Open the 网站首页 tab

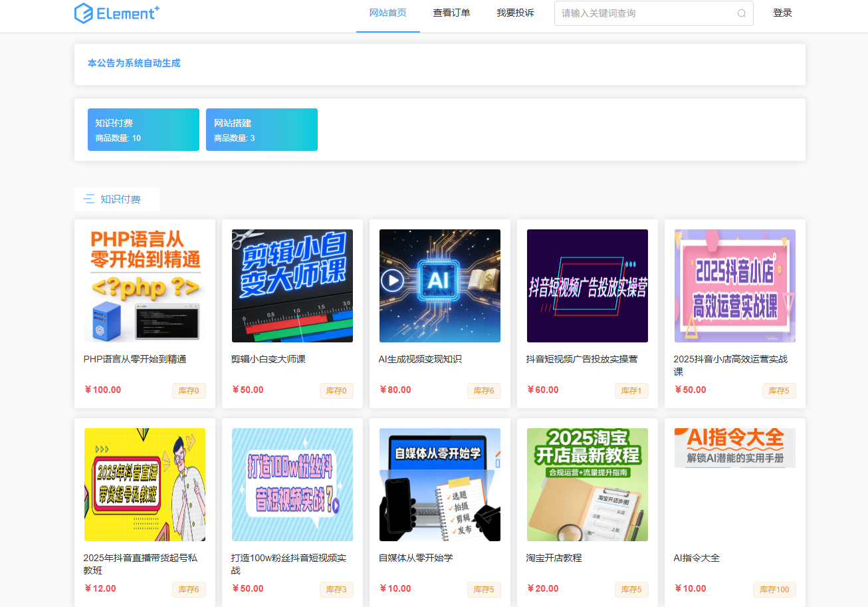pyautogui.click(x=387, y=13)
